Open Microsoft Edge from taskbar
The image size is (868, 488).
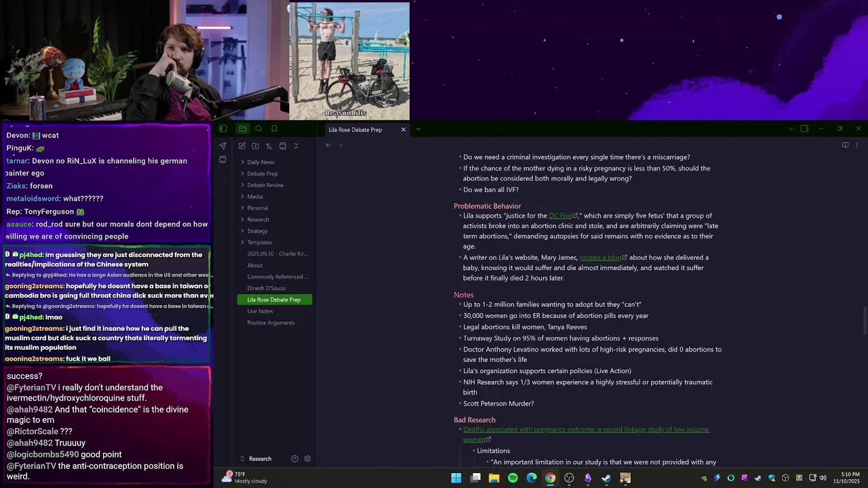click(532, 478)
